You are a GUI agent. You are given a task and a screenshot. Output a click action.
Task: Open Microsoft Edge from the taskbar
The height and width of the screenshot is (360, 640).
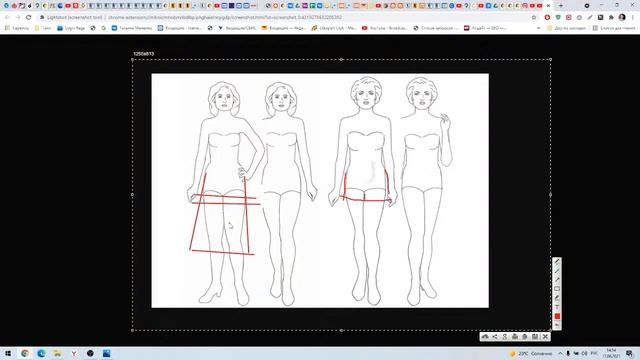coord(41,353)
